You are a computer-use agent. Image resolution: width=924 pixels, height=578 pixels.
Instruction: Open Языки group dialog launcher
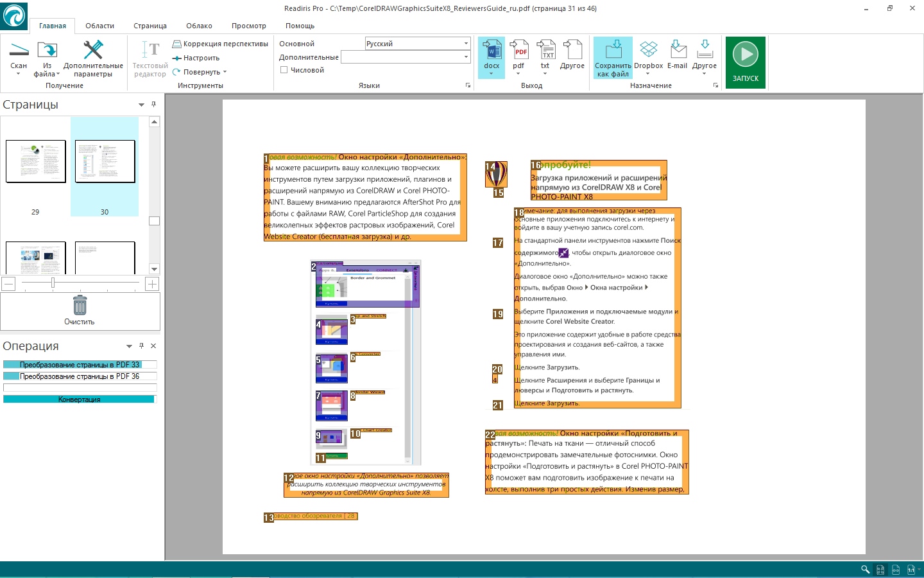click(468, 85)
